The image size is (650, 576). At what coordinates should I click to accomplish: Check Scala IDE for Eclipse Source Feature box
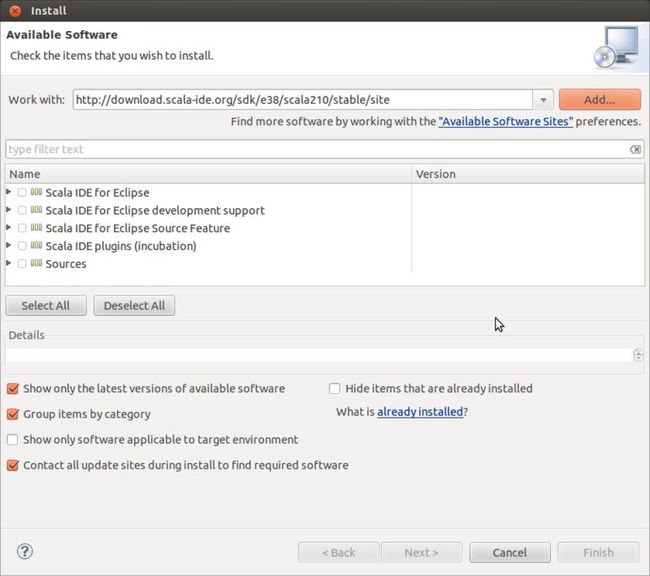[x=22, y=228]
